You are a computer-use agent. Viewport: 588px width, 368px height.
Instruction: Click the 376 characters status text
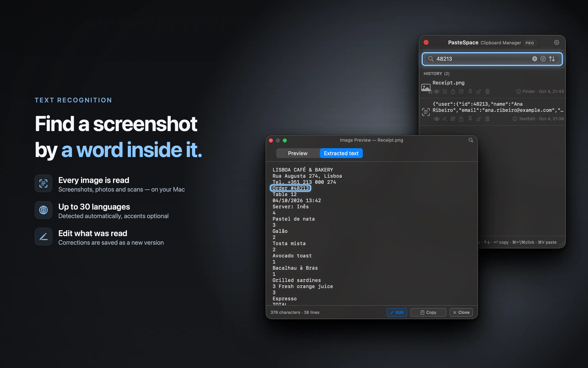(295, 313)
